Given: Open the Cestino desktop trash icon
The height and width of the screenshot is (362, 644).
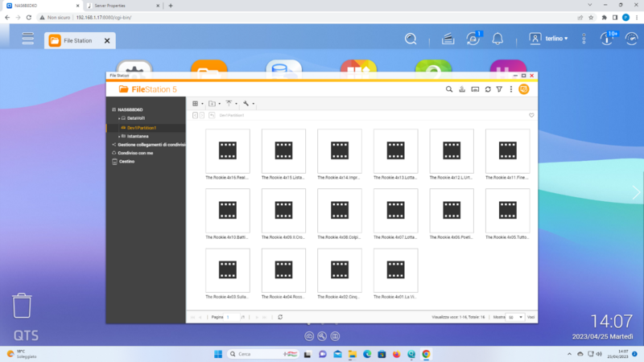Looking at the screenshot, I should pyautogui.click(x=22, y=306).
